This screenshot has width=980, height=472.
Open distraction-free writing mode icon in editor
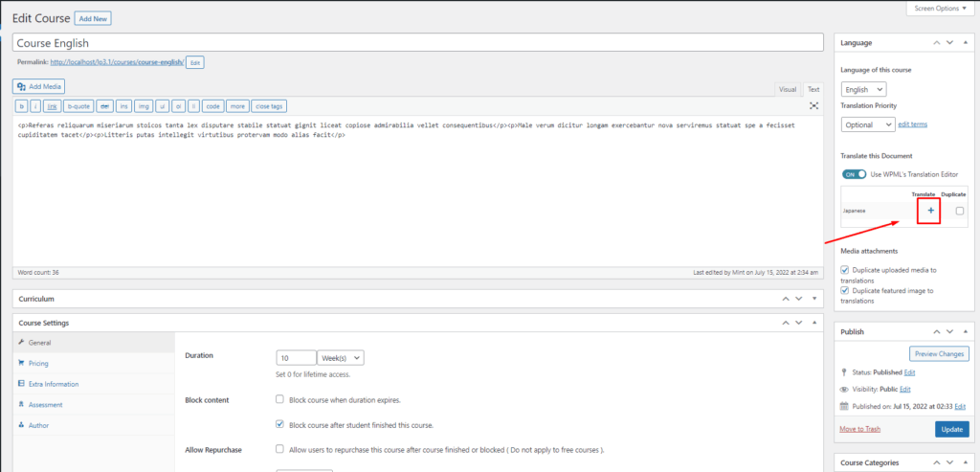pyautogui.click(x=813, y=106)
